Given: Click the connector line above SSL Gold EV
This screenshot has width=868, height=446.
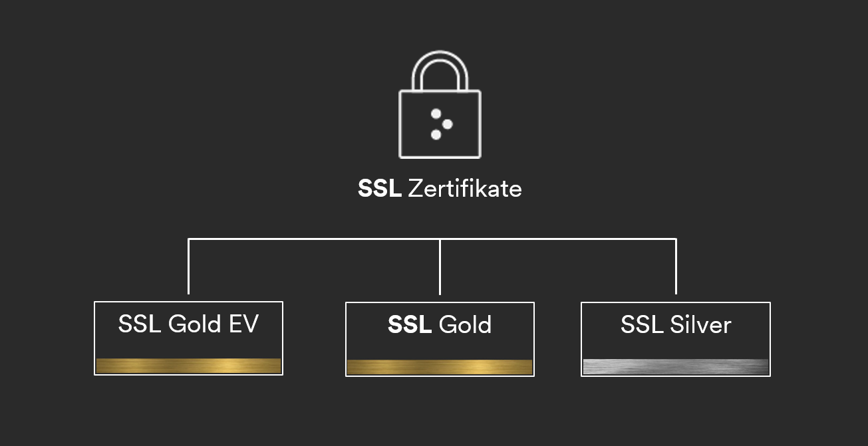Looking at the screenshot, I should pos(189,266).
